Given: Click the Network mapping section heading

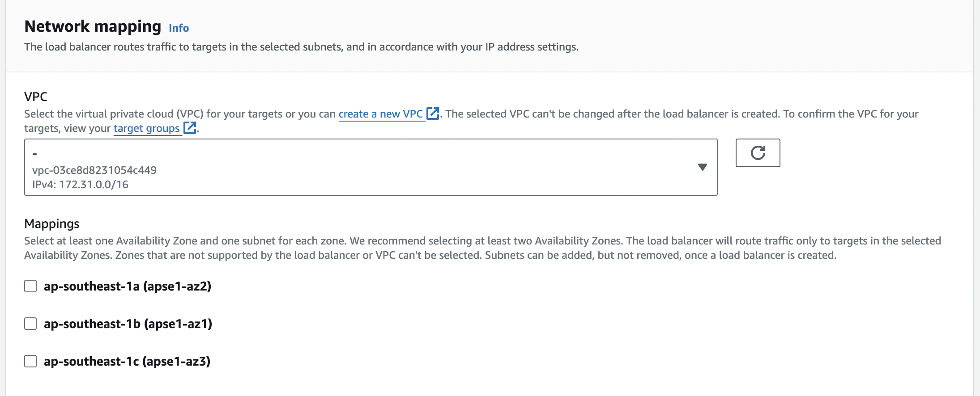Looking at the screenshot, I should tap(93, 26).
